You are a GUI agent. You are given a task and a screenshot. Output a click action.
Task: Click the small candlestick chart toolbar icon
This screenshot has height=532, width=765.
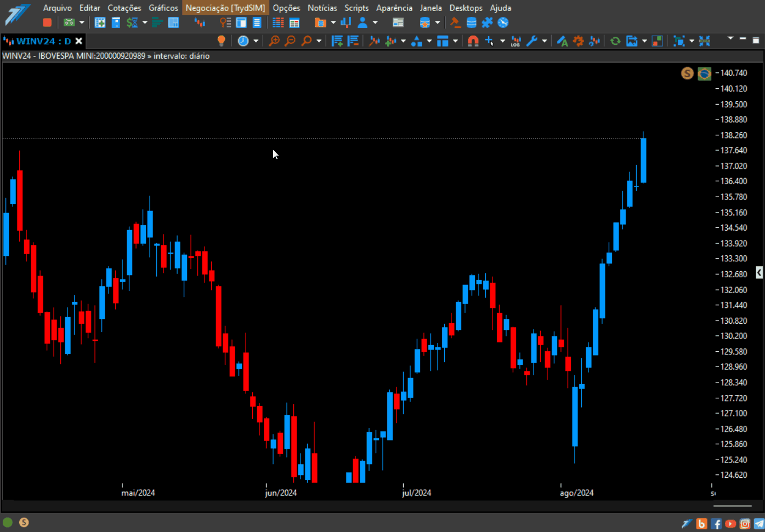click(200, 22)
